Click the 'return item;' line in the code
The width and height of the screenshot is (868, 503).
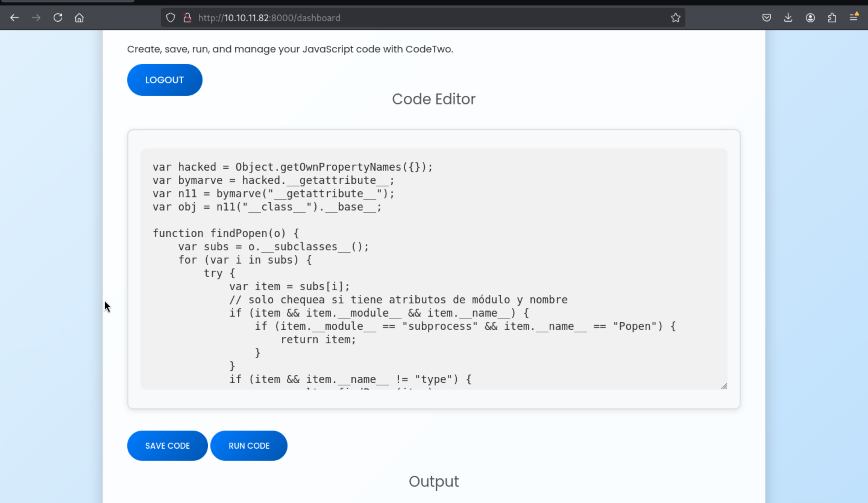318,340
